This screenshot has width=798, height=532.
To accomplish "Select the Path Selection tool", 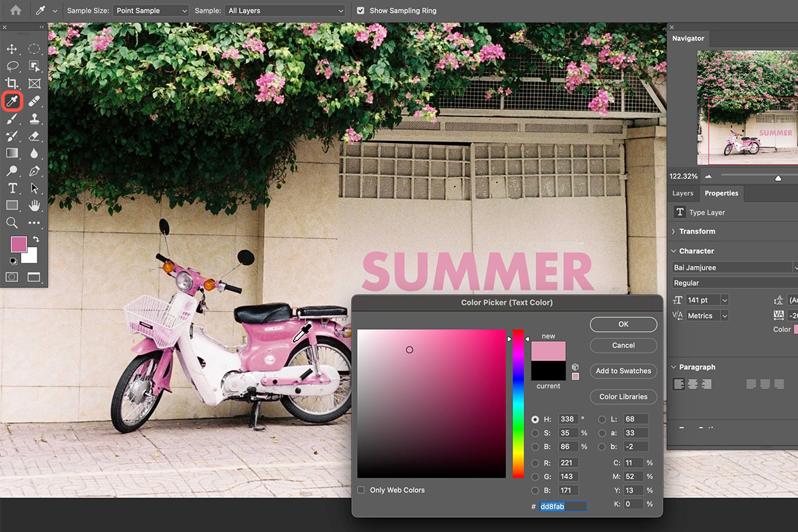I will click(x=34, y=188).
